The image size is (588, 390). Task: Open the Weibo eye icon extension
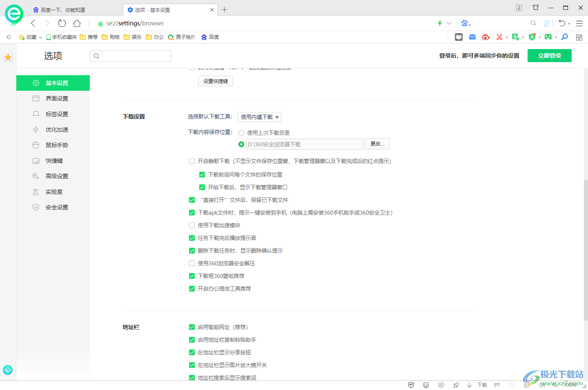point(486,37)
